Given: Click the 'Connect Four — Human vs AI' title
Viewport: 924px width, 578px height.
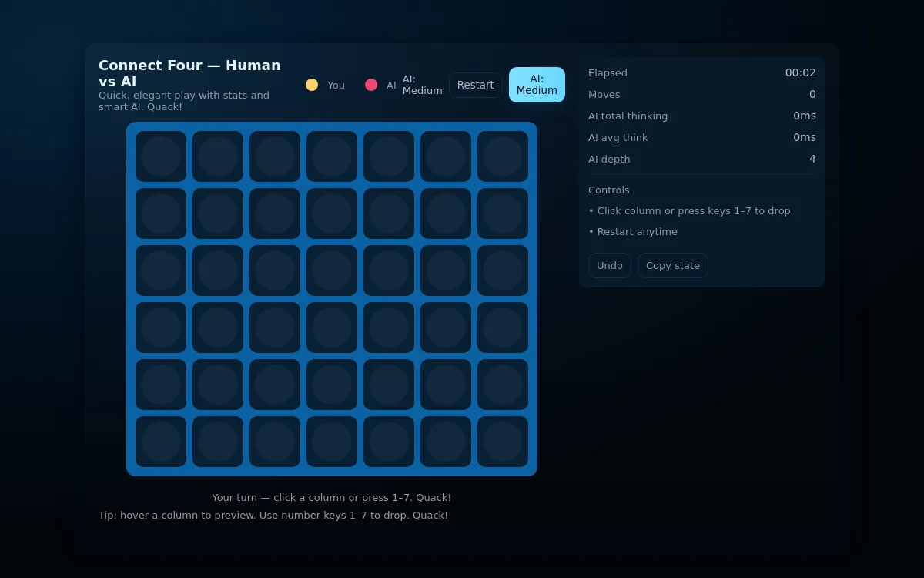Looking at the screenshot, I should (x=189, y=73).
